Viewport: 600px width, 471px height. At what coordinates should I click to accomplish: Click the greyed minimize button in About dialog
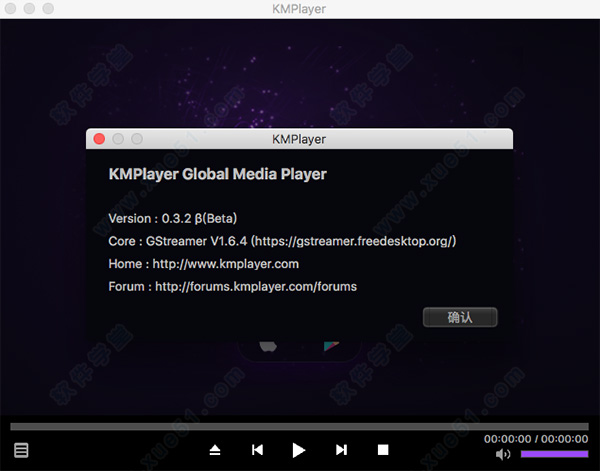tap(118, 139)
